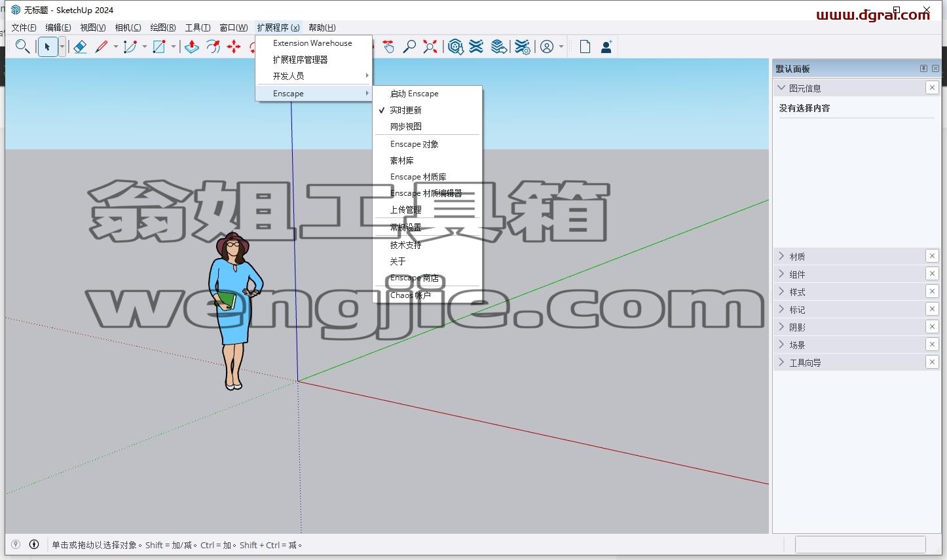
Task: Open the 视图(V) menu
Action: click(93, 27)
